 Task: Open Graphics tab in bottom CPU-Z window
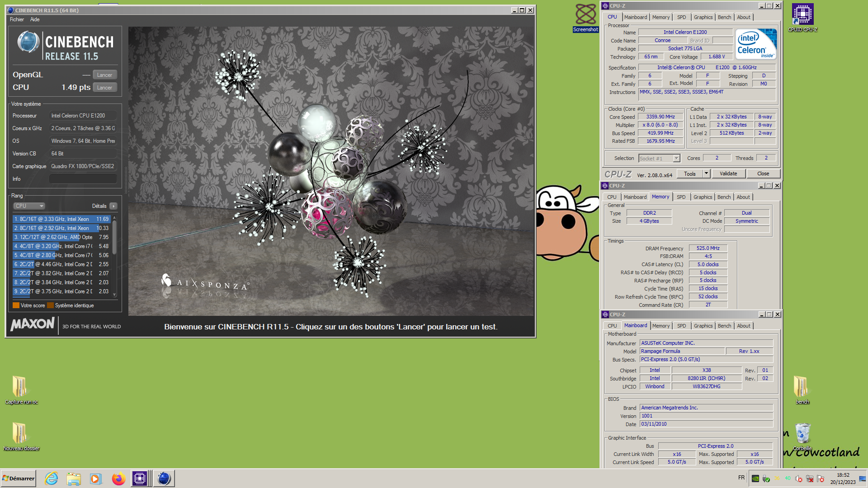703,326
